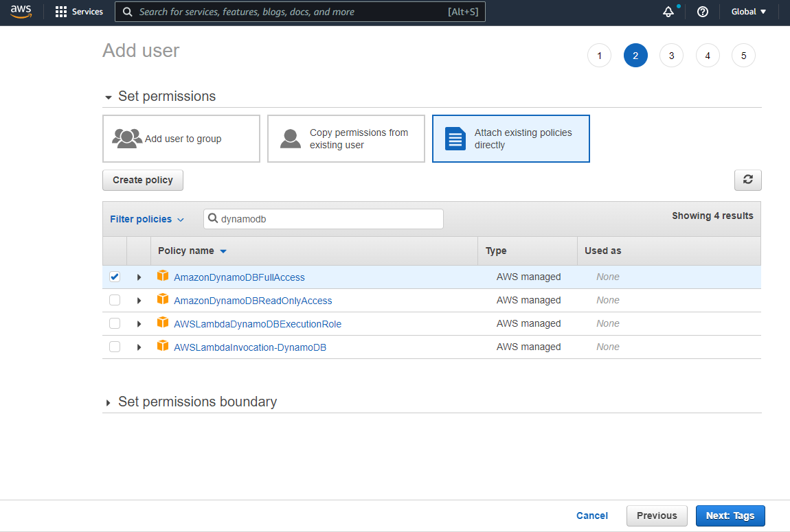Collapse the Set permissions section
This screenshot has width=790, height=532.
[109, 97]
